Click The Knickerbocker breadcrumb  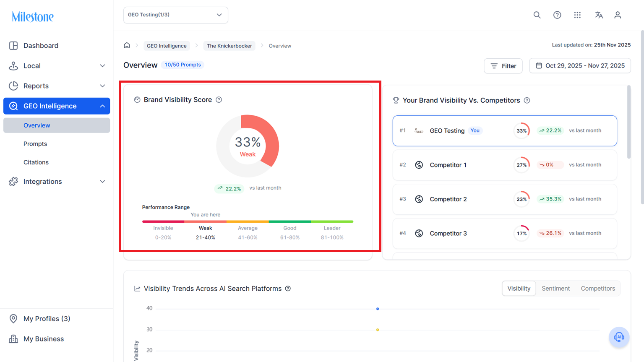[x=229, y=46]
